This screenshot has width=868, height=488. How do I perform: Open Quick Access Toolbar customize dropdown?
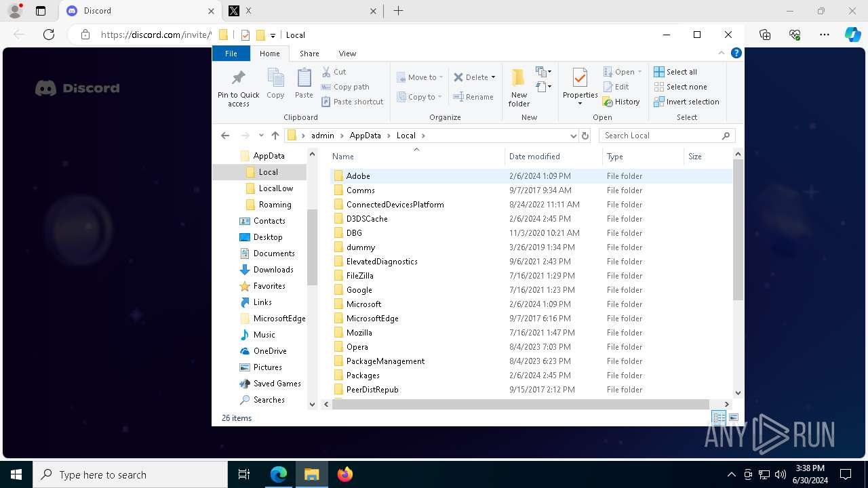(273, 35)
